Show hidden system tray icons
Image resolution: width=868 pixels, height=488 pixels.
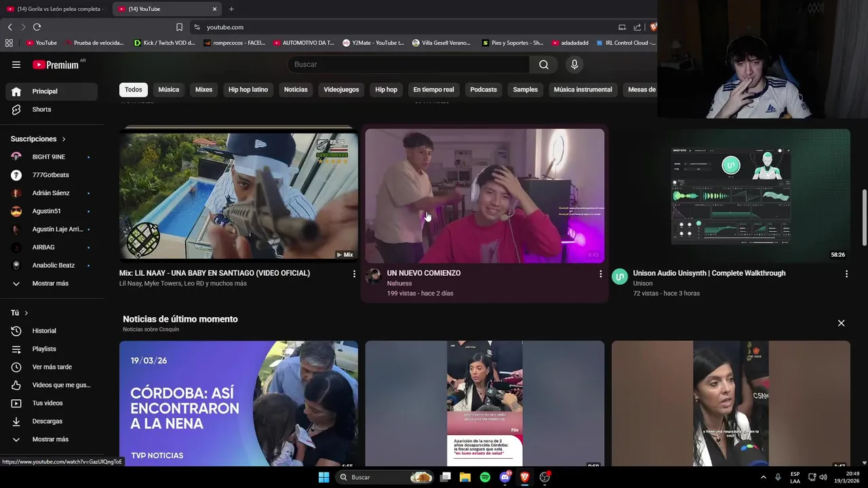tap(764, 477)
